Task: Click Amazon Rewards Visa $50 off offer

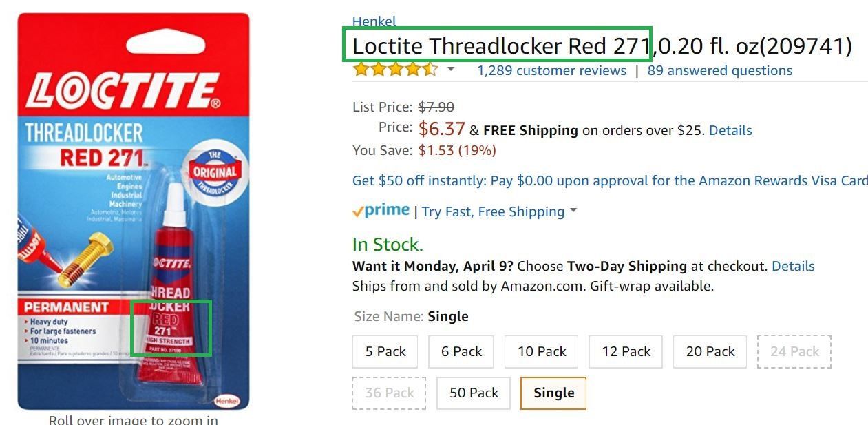Action: (609, 180)
